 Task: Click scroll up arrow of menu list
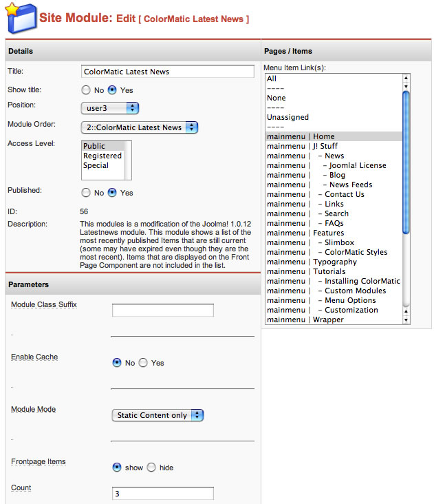406,78
